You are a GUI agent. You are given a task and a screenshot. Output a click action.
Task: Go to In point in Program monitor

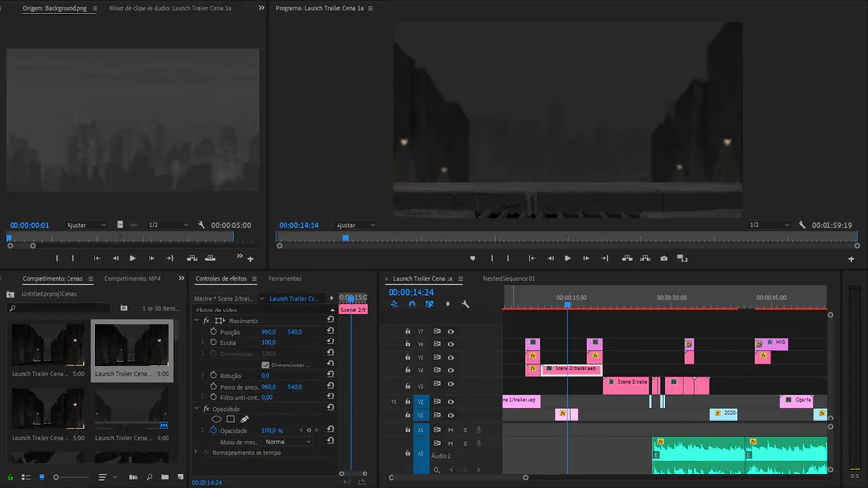click(532, 258)
